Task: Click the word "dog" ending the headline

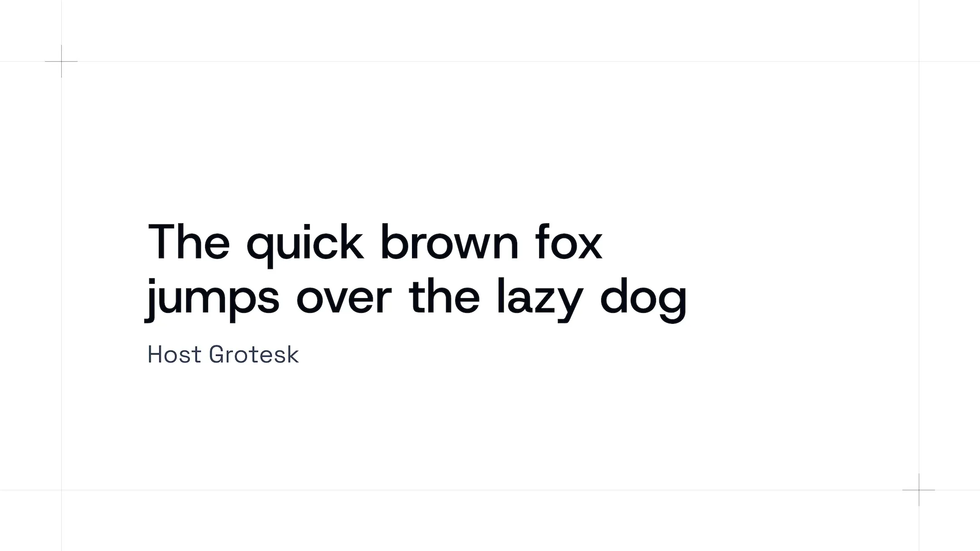Action: click(643, 298)
